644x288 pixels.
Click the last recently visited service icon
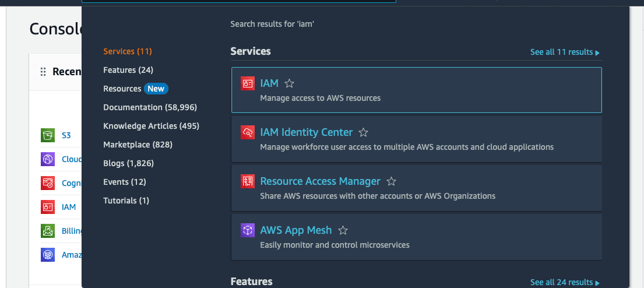[x=48, y=255]
